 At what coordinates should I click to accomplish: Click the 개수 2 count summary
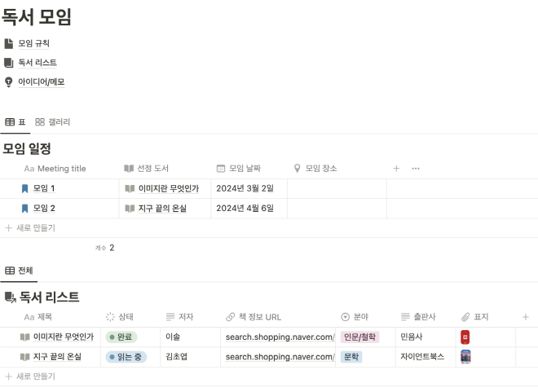click(x=104, y=248)
